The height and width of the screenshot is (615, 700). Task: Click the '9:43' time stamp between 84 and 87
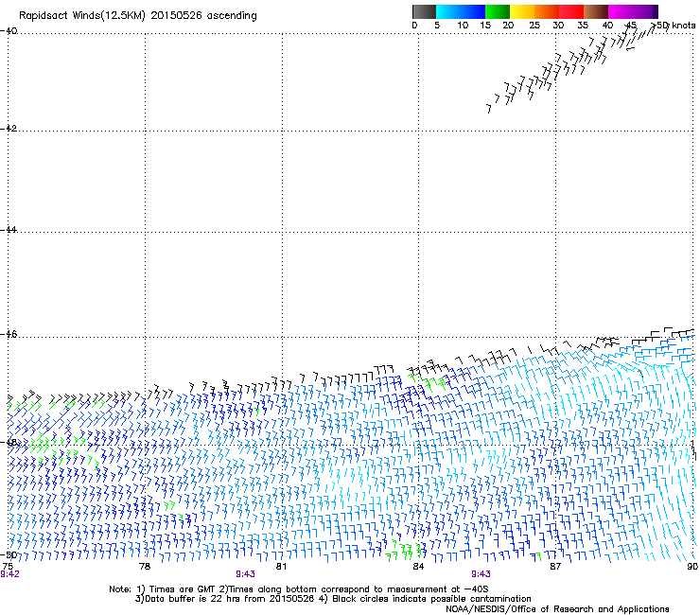pos(481,574)
